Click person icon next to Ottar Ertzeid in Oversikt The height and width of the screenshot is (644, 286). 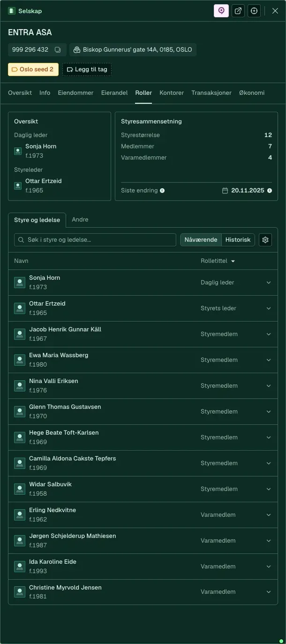[18, 186]
